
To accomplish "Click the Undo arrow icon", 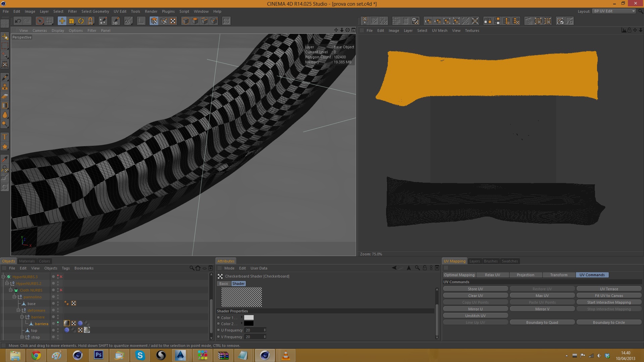I will [x=18, y=21].
